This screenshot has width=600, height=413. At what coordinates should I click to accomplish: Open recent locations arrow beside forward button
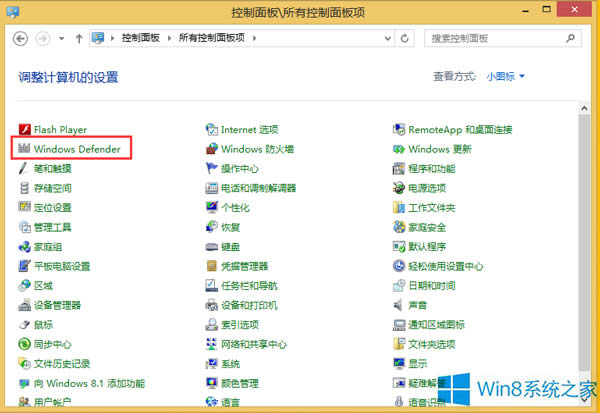tap(61, 38)
